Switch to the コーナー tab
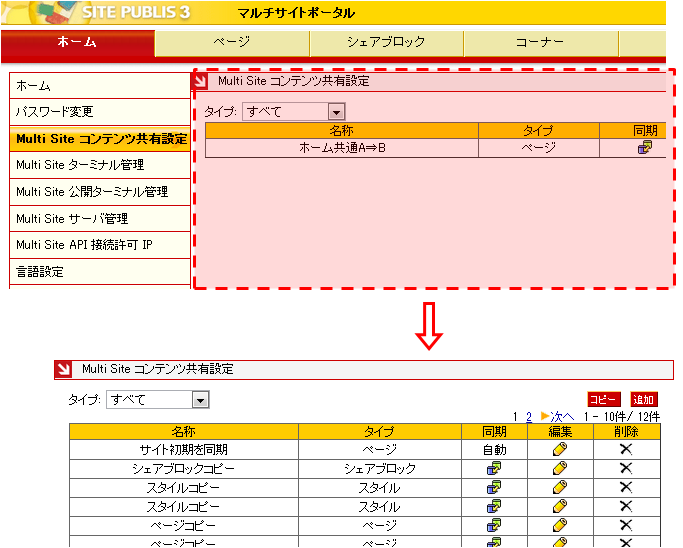Image resolution: width=683 pixels, height=548 pixels. coord(541,43)
